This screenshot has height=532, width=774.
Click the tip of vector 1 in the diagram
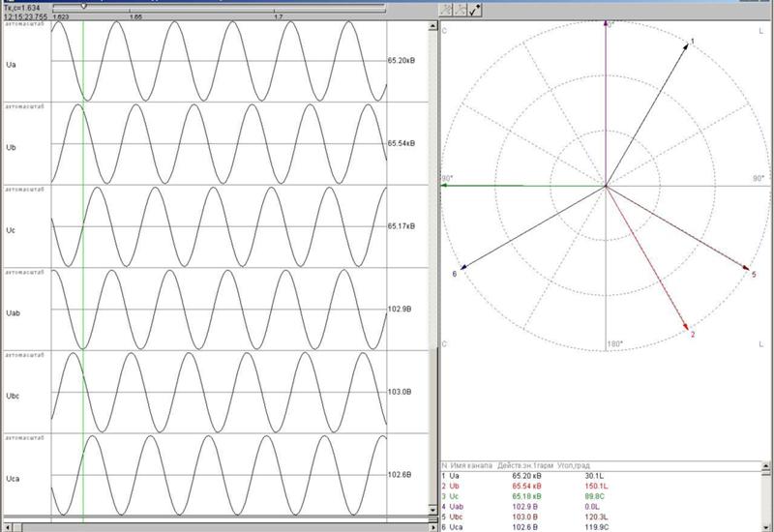coord(688,45)
